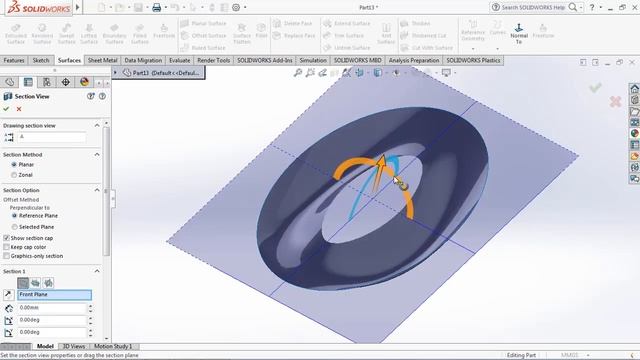Switch to the PropertyManager tab icon
This screenshot has height=360, width=640.
[28, 82]
